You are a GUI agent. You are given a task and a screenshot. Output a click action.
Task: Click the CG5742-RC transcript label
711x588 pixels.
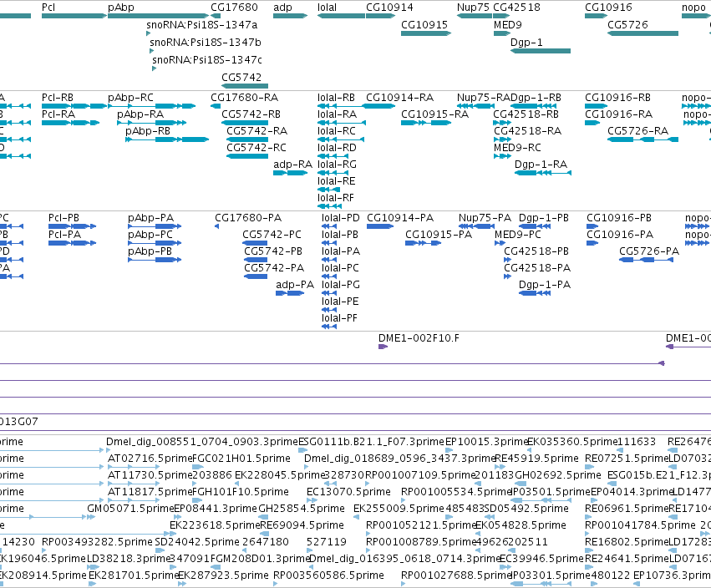click(256, 148)
